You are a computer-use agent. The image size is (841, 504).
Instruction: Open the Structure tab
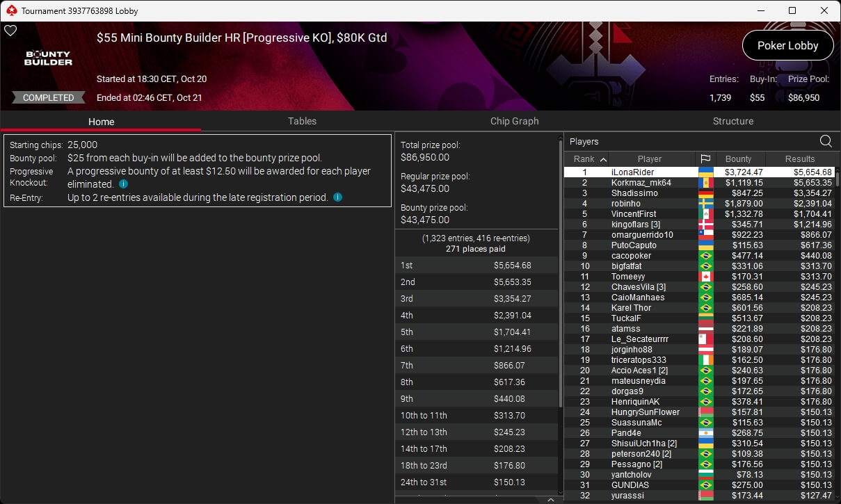(733, 121)
